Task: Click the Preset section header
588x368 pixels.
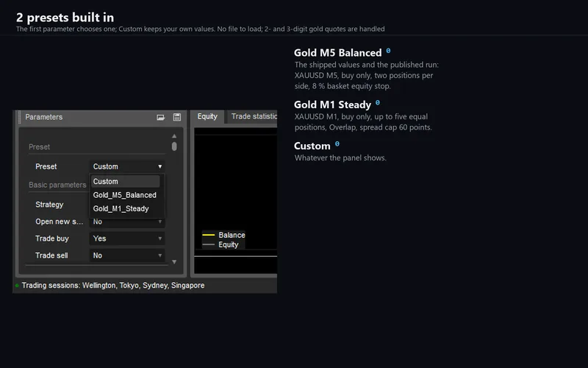Action: click(x=40, y=146)
